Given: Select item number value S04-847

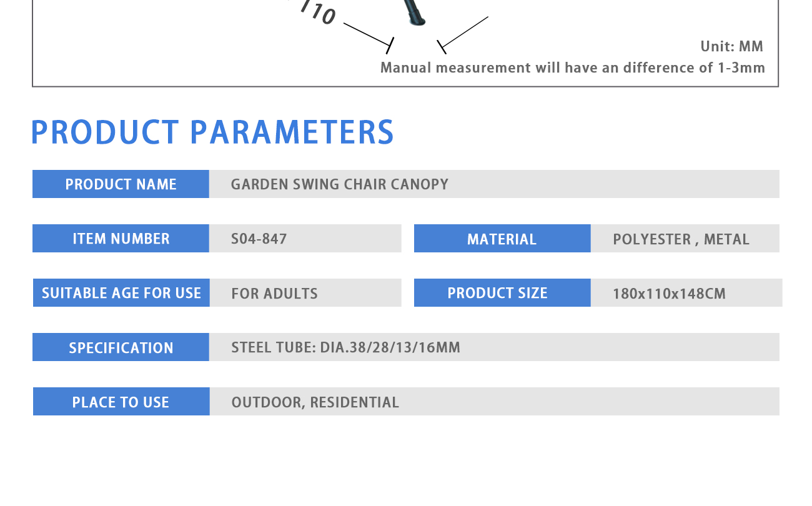Looking at the screenshot, I should click(x=259, y=239).
